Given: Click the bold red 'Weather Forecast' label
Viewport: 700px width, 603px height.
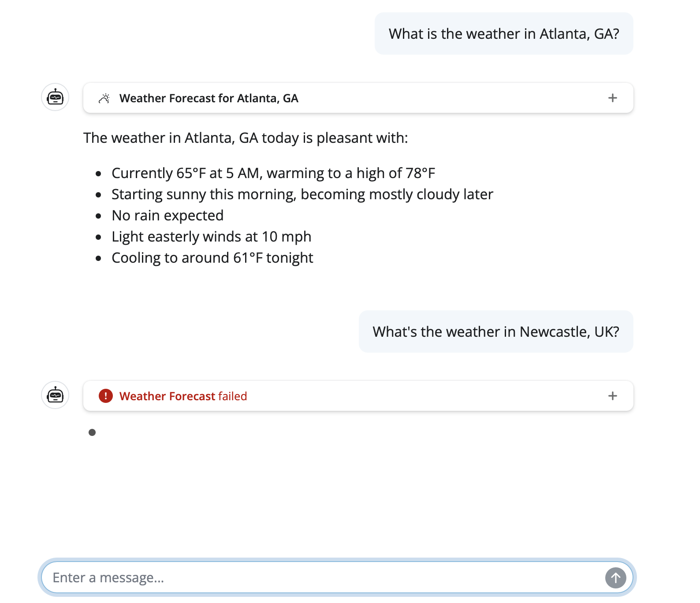Looking at the screenshot, I should pyautogui.click(x=167, y=396).
